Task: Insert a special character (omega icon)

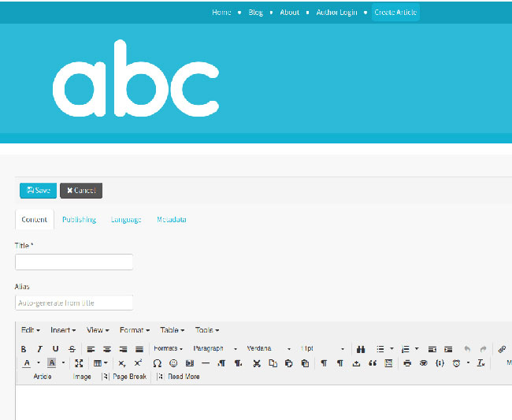Action: (157, 363)
